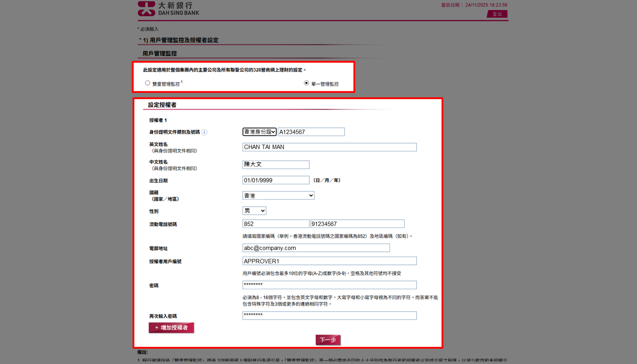This screenshot has height=364, width=637.
Task: Select the 雙重管理監控 radio button
Action: pyautogui.click(x=148, y=83)
